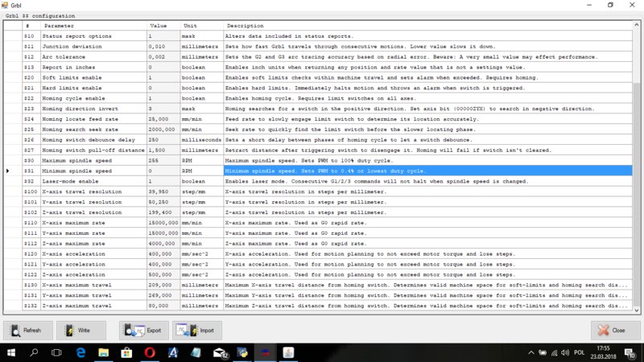Image resolution: width=644 pixels, height=362 pixels.
Task: Select the Homing search seek rate value 2000,000
Action: click(163, 130)
